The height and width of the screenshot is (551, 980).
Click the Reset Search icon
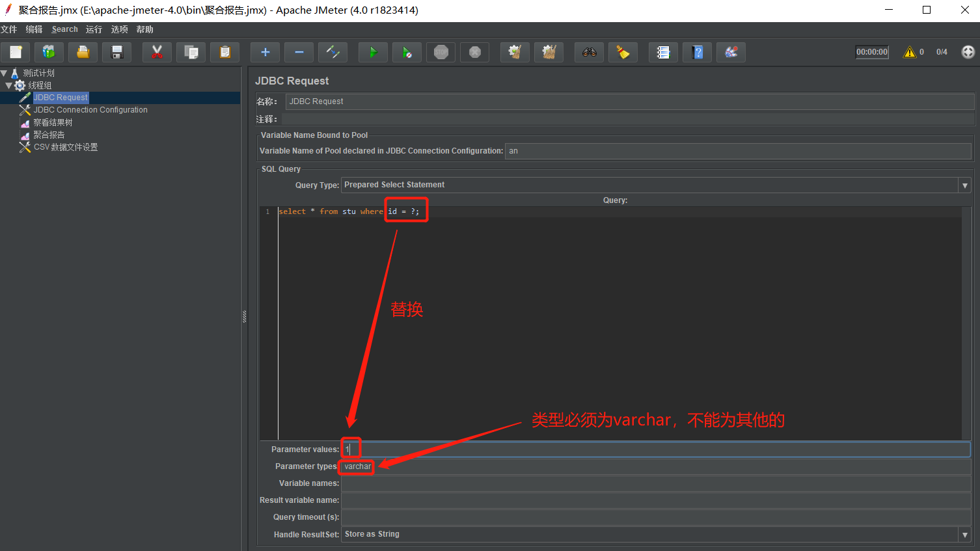point(623,52)
